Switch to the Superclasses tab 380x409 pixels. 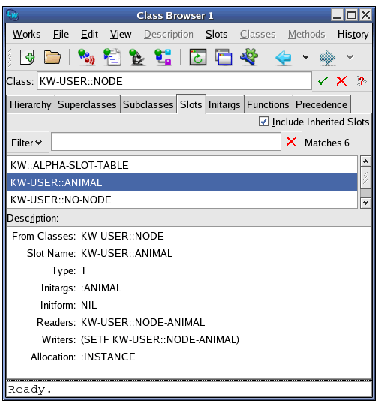point(87,105)
